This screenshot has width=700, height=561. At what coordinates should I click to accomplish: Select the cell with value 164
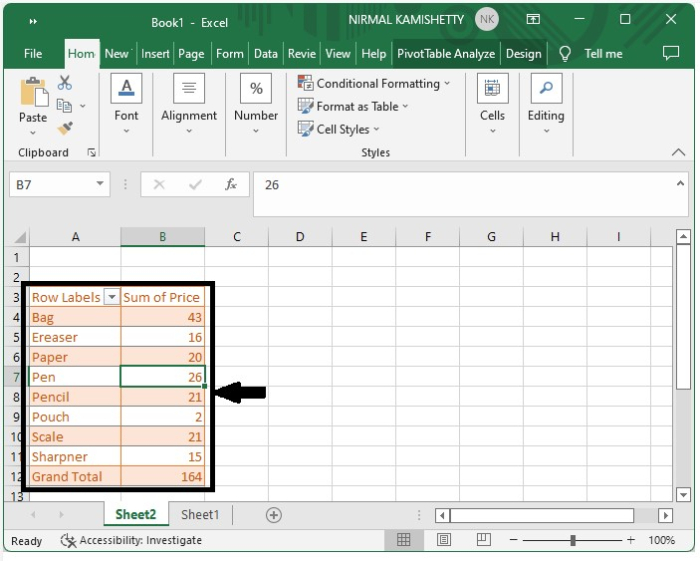click(163, 477)
